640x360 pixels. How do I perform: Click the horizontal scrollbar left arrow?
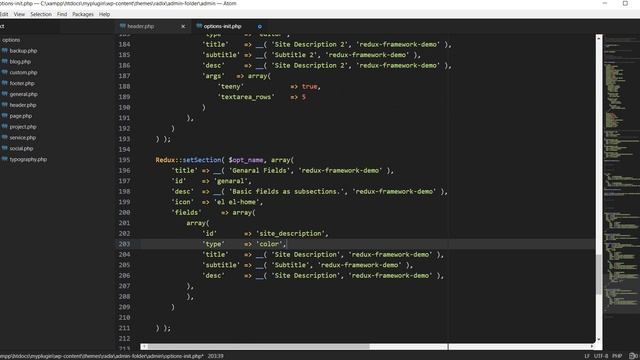tap(144, 347)
